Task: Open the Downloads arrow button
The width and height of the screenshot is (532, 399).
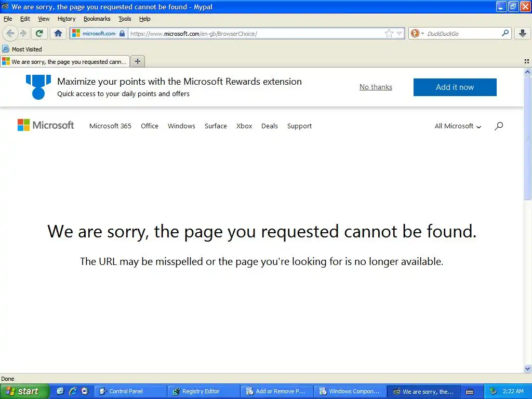Action: (x=523, y=33)
